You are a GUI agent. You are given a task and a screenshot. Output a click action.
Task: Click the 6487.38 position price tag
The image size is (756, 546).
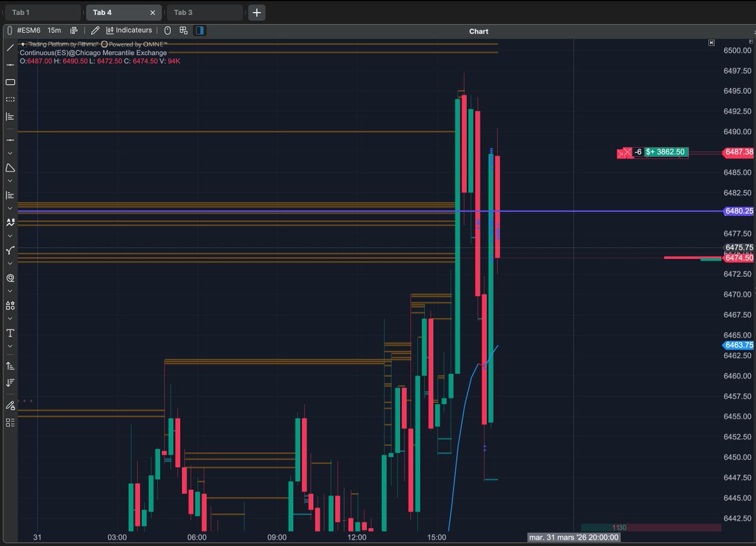pos(739,152)
